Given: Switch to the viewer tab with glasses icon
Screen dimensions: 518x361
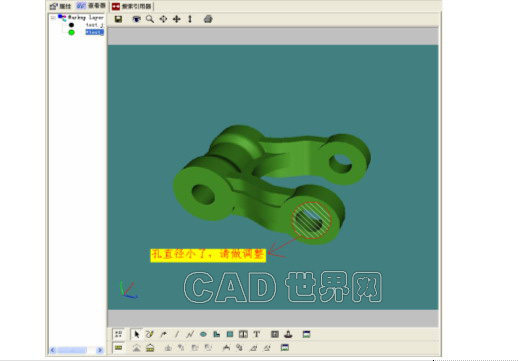Looking at the screenshot, I should click(x=91, y=6).
